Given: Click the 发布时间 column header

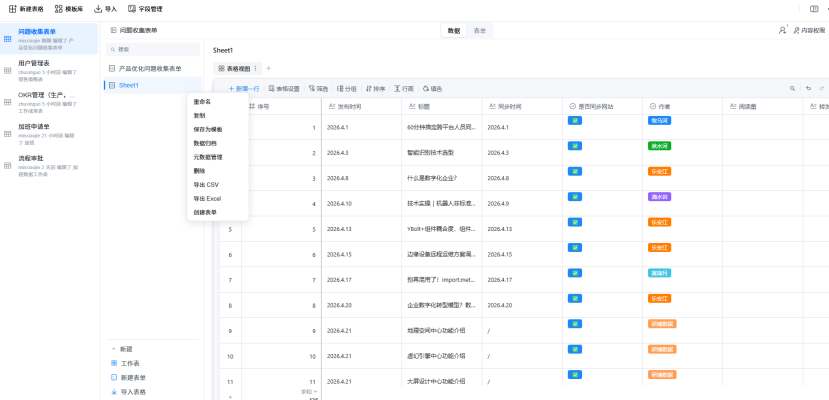Looking at the screenshot, I should pos(362,106).
